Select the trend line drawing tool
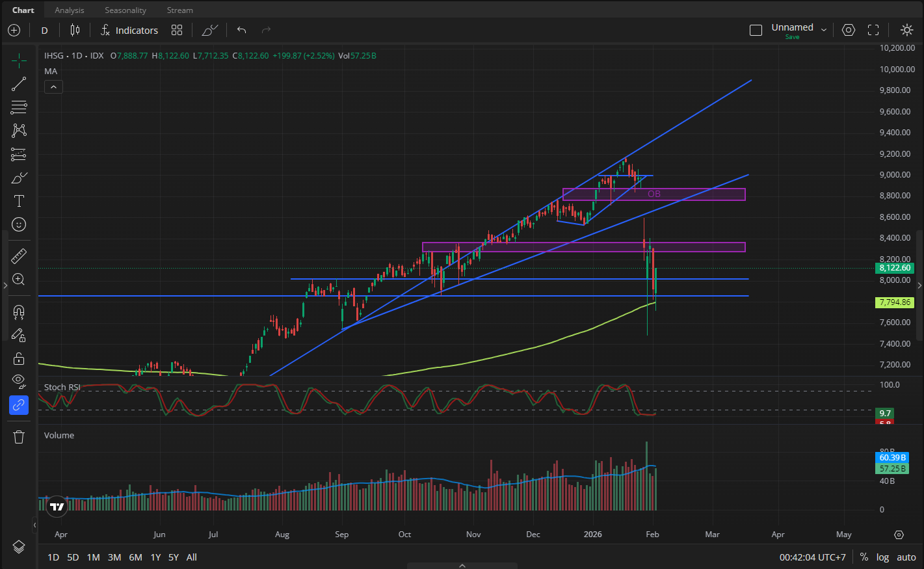This screenshot has width=924, height=569. (19, 84)
